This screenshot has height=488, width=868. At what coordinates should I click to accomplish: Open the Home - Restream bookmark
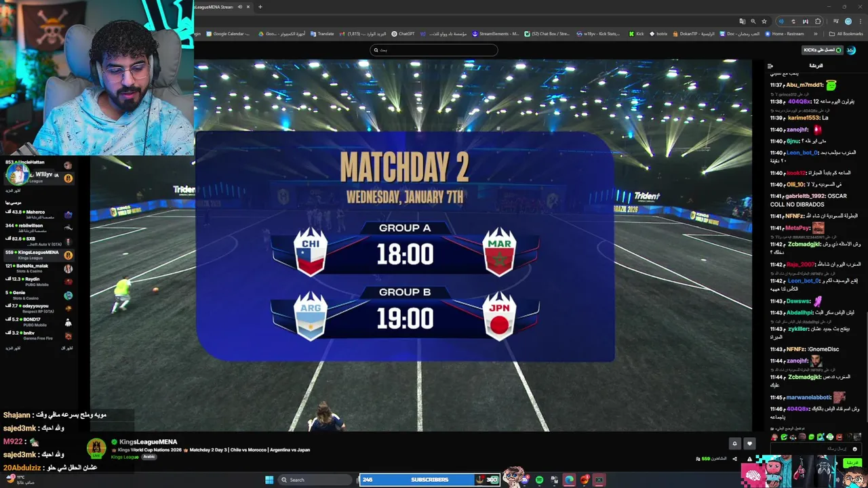[785, 33]
